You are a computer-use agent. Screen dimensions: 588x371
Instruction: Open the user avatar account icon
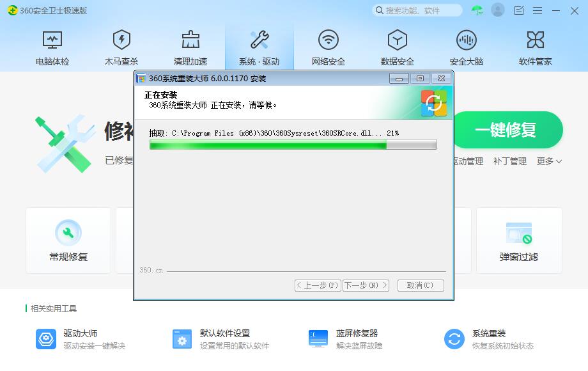tap(498, 10)
